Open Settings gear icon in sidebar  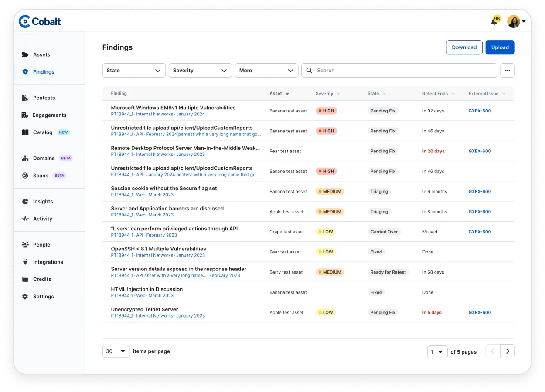pyautogui.click(x=25, y=297)
